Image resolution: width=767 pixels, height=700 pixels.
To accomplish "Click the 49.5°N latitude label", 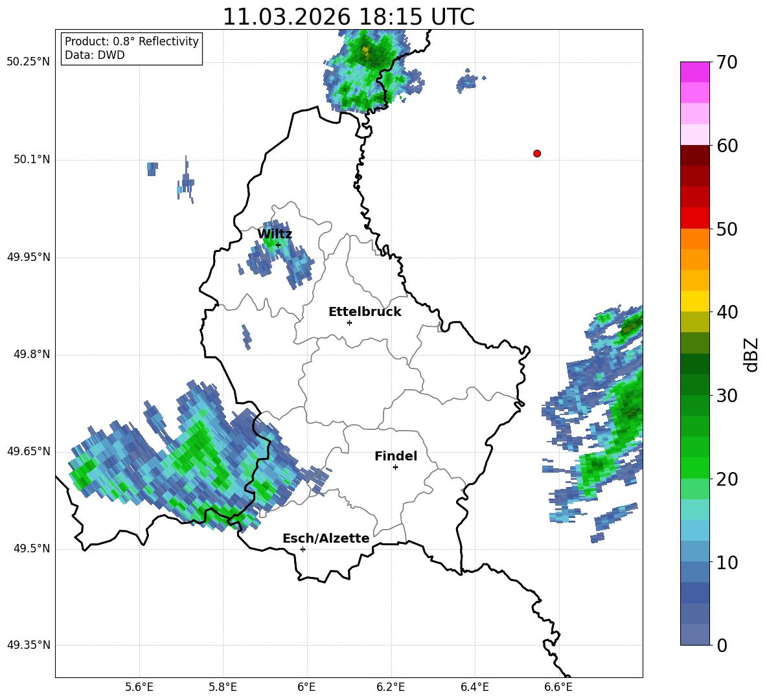I will (x=32, y=548).
